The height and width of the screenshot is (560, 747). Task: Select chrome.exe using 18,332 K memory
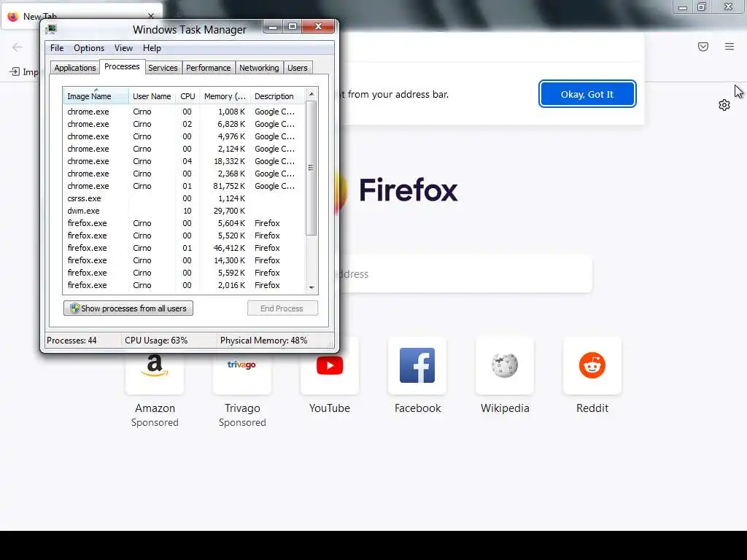pos(184,161)
